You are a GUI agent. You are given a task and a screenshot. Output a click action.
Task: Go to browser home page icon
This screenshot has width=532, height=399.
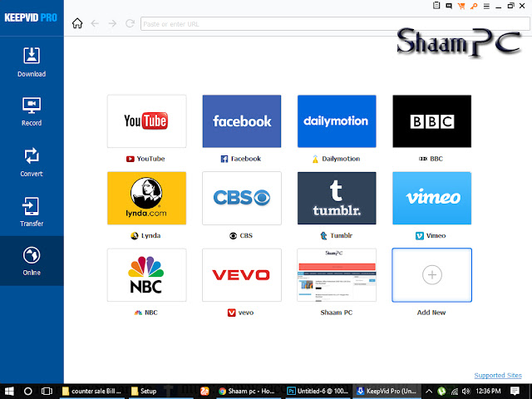click(x=77, y=23)
